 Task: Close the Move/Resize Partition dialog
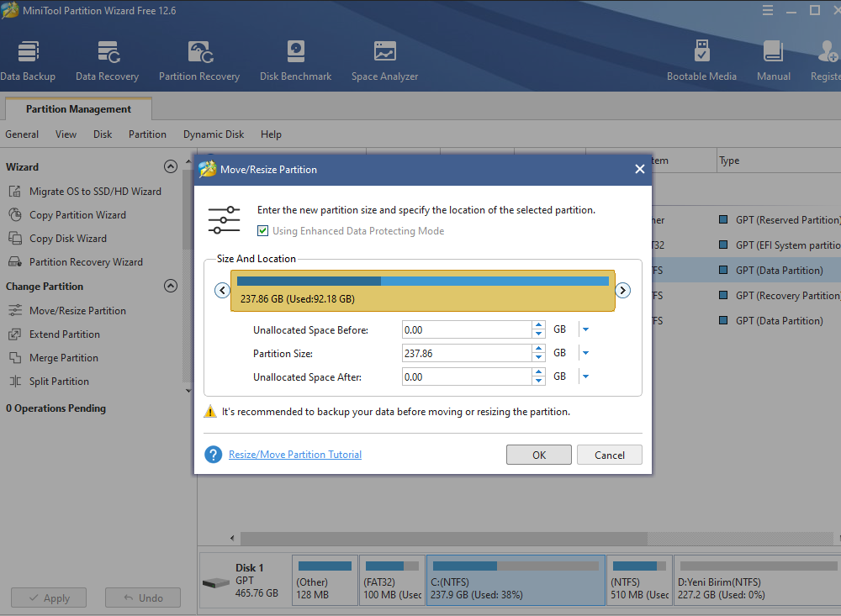pos(639,170)
